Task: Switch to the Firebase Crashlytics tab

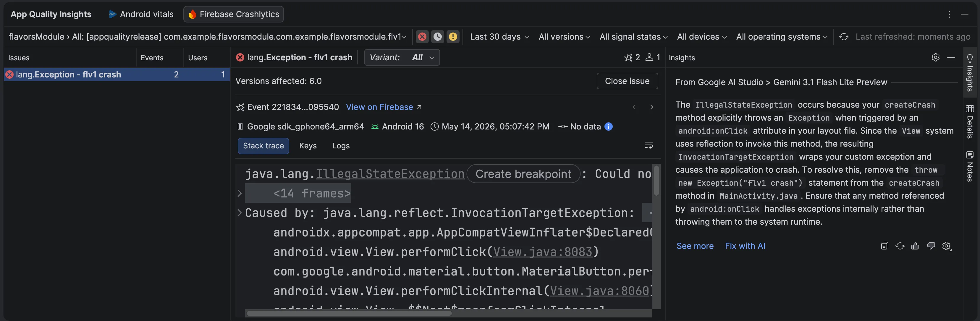Action: point(234,14)
